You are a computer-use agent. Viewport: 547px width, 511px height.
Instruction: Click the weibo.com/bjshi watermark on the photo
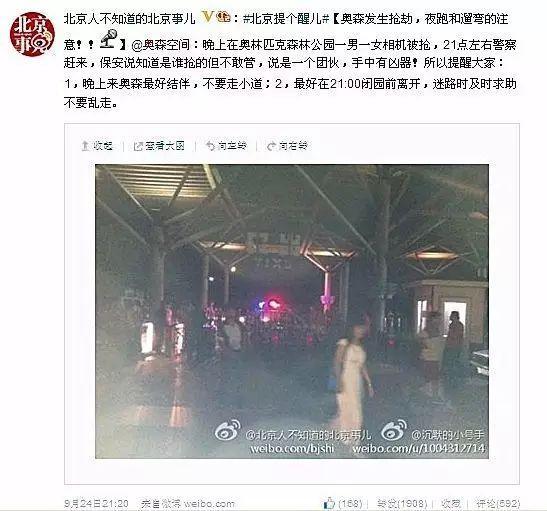[292, 448]
